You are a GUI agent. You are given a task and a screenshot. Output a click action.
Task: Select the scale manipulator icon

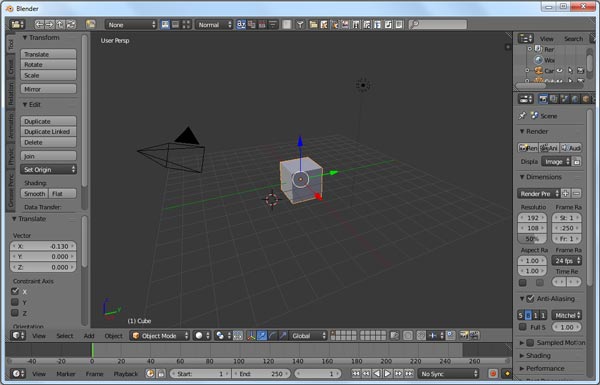click(x=283, y=336)
